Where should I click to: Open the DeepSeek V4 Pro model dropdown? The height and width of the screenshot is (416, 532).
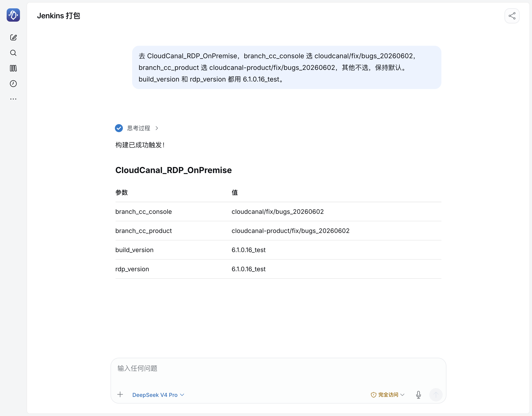158,395
